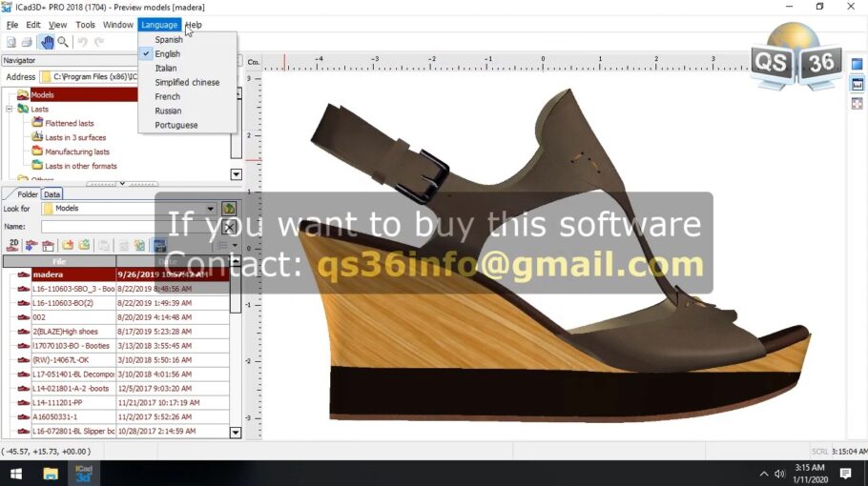Open the File menu
The width and height of the screenshot is (868, 486).
coord(12,25)
